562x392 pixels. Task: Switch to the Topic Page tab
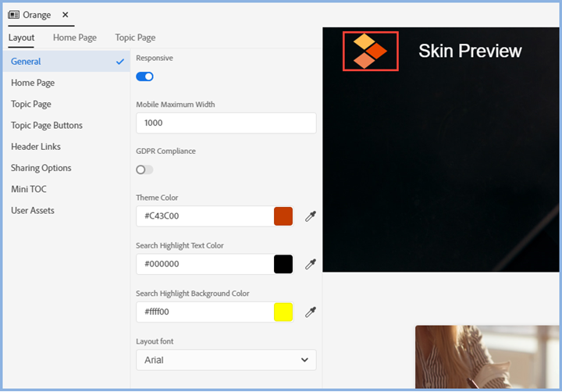pyautogui.click(x=135, y=37)
